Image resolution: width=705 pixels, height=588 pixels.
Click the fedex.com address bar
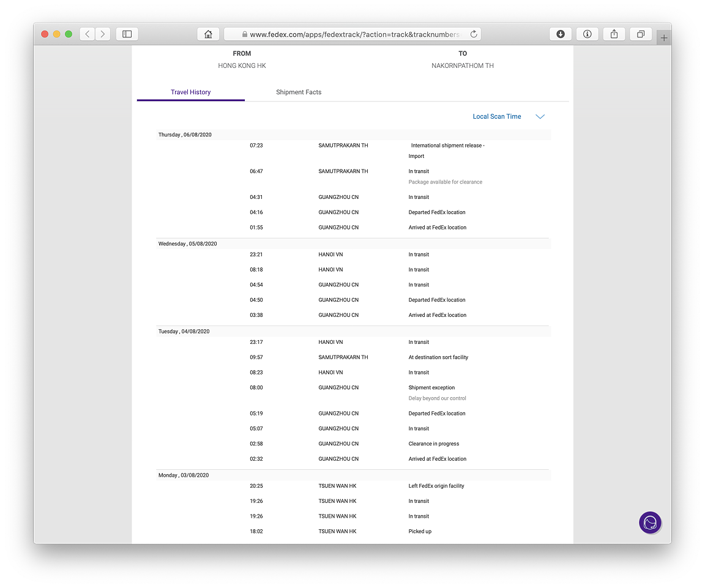[x=352, y=34]
